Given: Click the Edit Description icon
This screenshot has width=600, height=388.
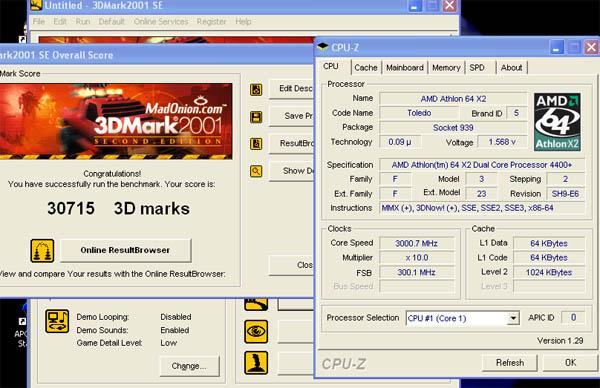Looking at the screenshot, I should [x=256, y=90].
